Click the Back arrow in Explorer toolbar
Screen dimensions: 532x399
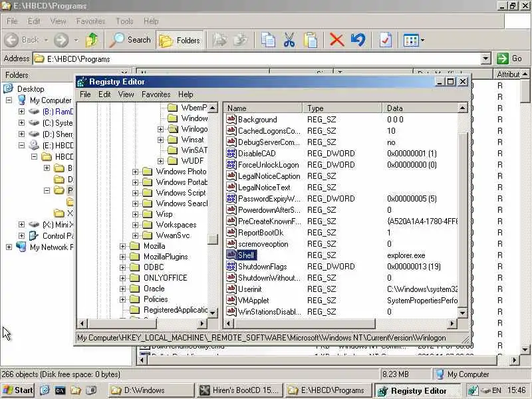tap(11, 40)
